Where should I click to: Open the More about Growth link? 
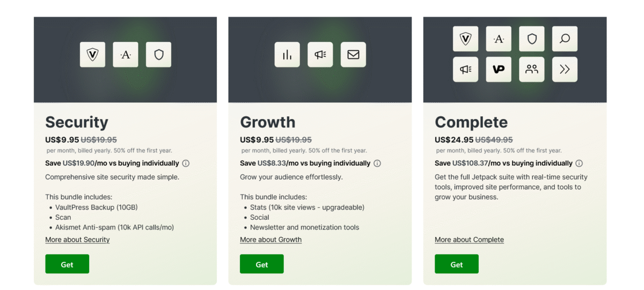(x=270, y=240)
